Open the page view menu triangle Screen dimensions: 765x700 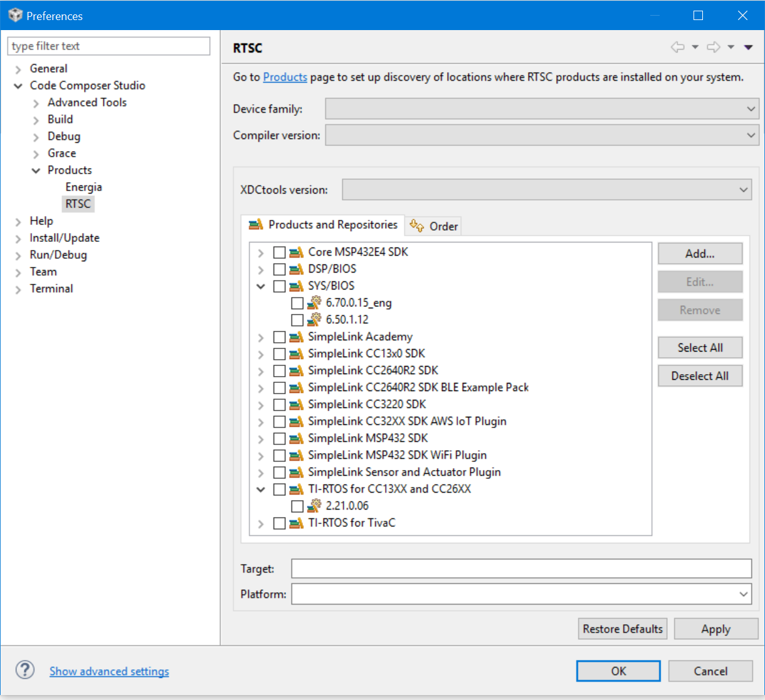click(x=748, y=47)
